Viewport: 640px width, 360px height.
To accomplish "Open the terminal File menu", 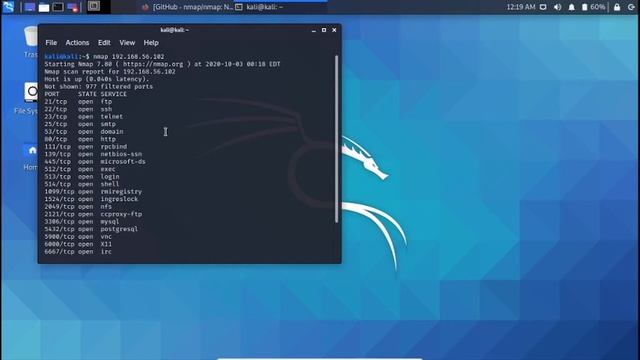I will tap(51, 42).
